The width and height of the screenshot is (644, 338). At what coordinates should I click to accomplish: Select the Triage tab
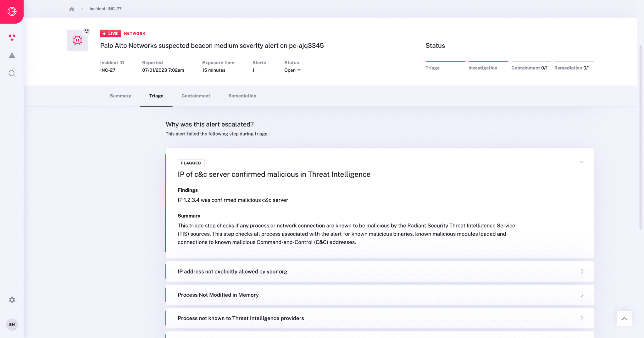point(156,96)
